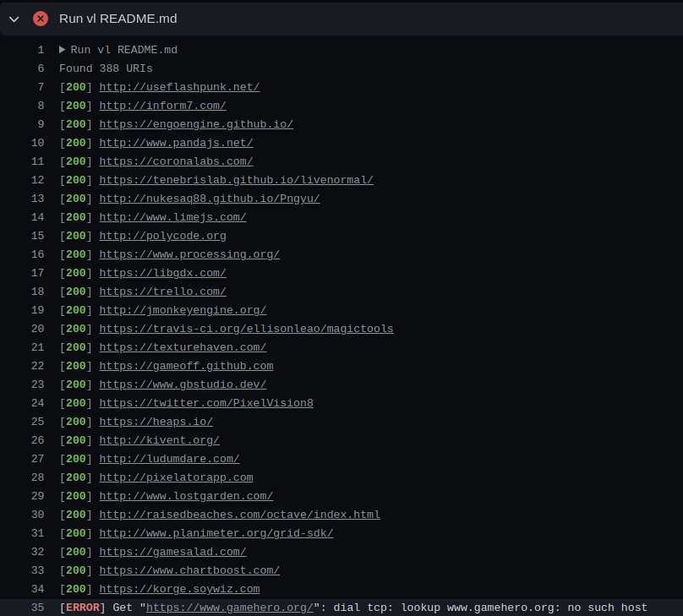Open the engoengine.github.io link

[x=196, y=124]
